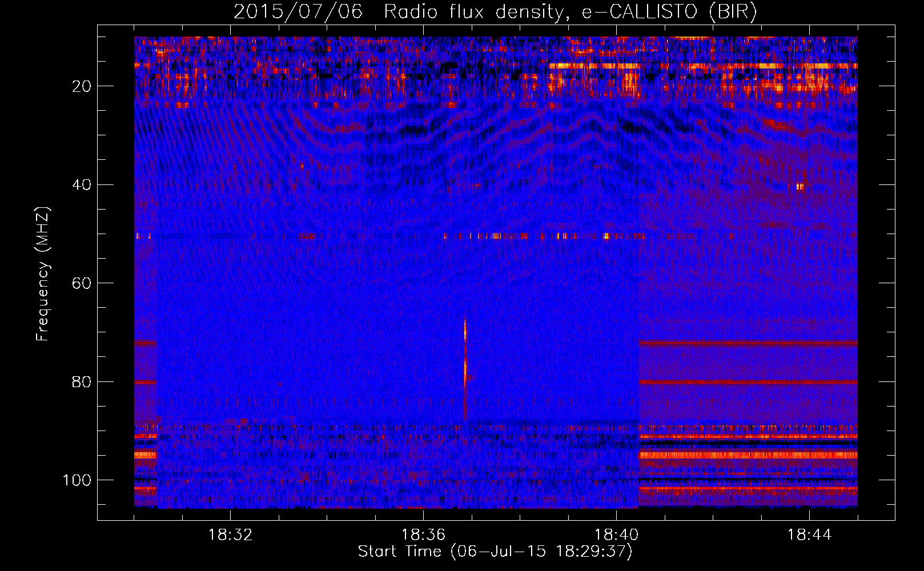The width and height of the screenshot is (924, 571).
Task: Click the '18:44' time tick label
Action: 809,535
